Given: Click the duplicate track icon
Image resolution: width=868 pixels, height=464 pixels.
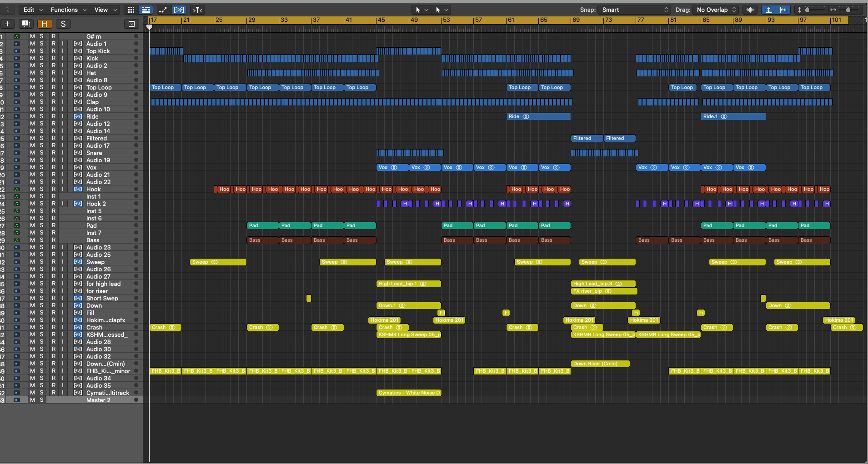Looking at the screenshot, I should (x=26, y=24).
